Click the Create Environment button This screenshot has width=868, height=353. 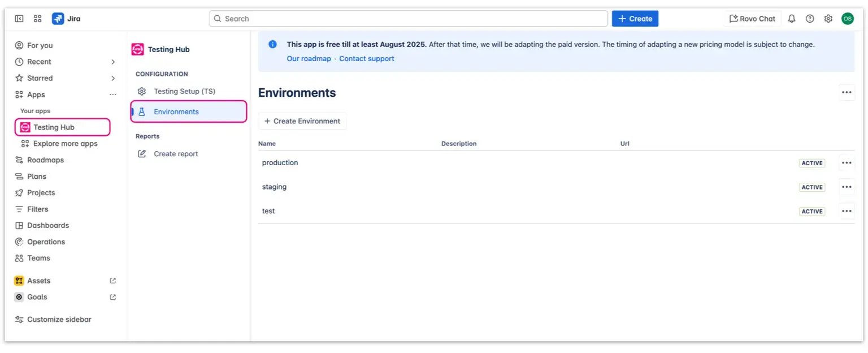(302, 120)
